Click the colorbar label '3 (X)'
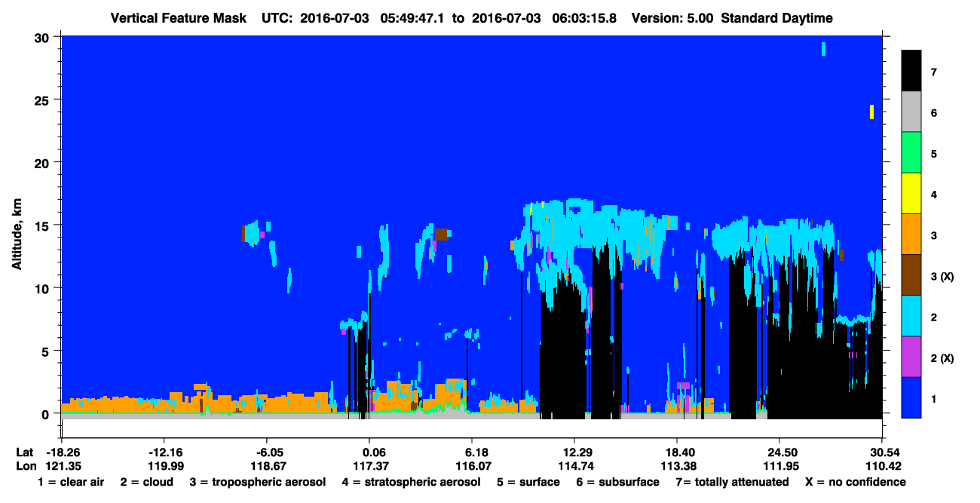 pyautogui.click(x=942, y=276)
